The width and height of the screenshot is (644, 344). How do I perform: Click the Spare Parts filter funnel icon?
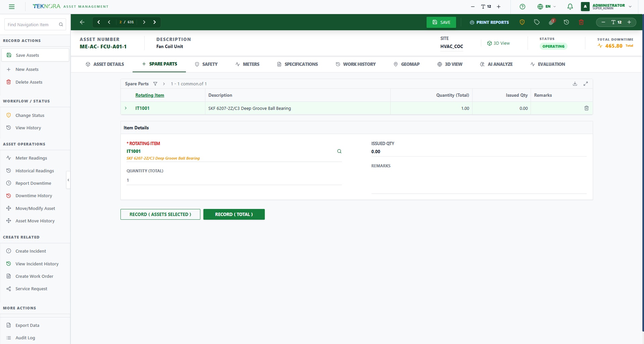pyautogui.click(x=155, y=84)
